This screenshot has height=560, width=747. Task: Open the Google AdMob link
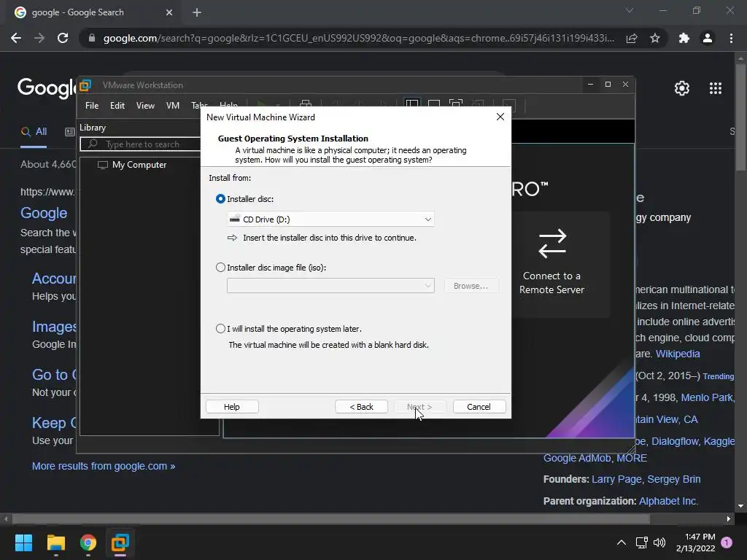click(577, 458)
